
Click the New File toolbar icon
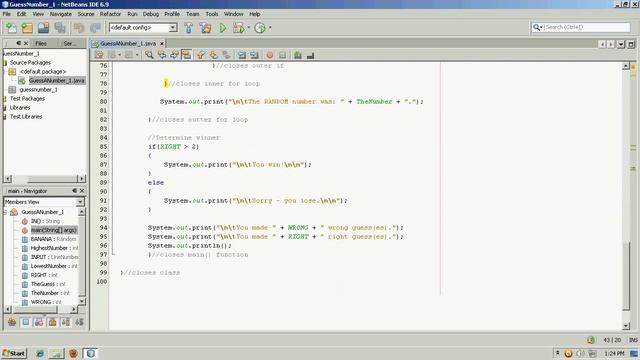(11, 28)
